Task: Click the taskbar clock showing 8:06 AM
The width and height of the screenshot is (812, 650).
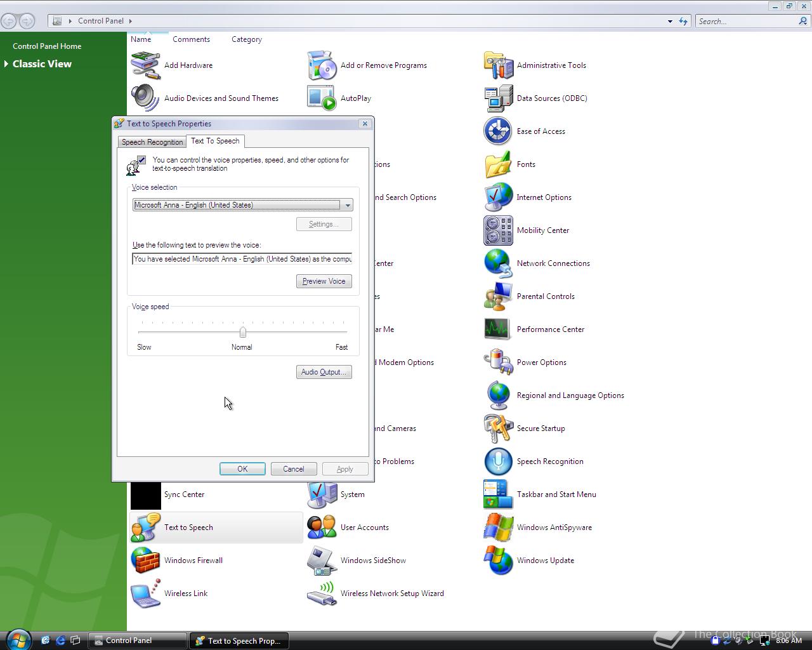Action: point(789,640)
